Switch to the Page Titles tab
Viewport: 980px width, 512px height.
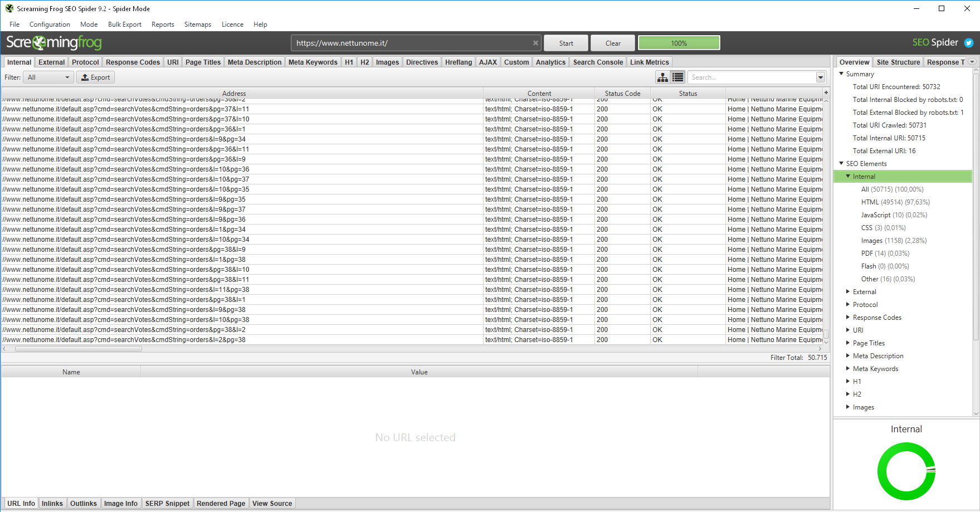click(x=203, y=62)
